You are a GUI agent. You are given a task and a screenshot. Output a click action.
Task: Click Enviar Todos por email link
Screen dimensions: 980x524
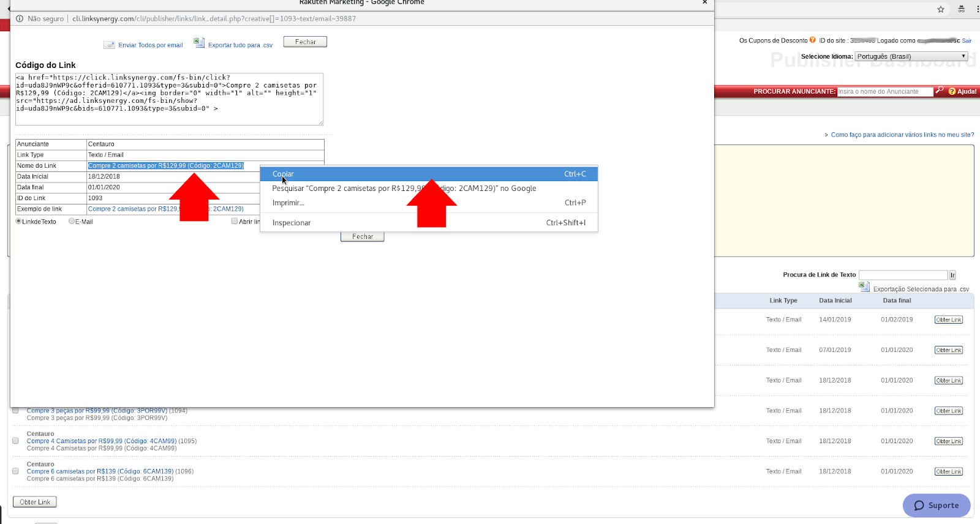click(x=151, y=45)
